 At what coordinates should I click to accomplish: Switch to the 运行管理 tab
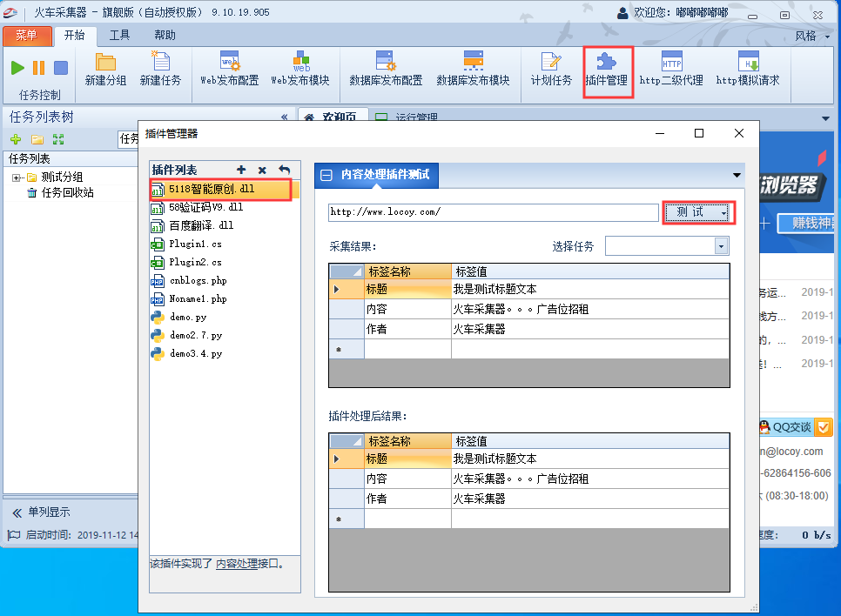(407, 115)
